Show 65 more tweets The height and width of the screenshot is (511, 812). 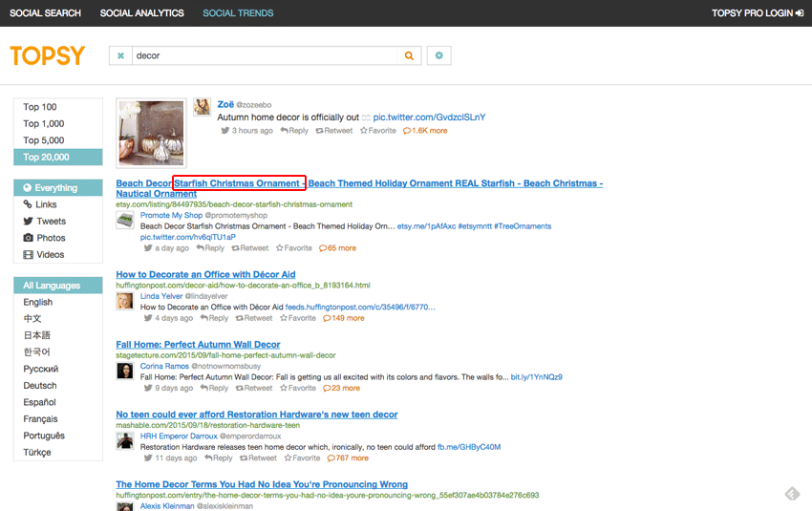point(337,248)
